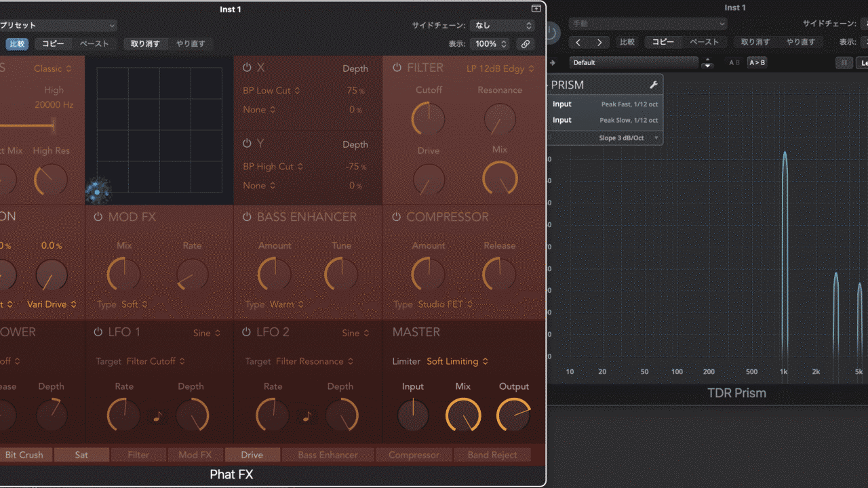The image size is (868, 488).
Task: Enable the BASS ENHANCER power toggle
Action: (247, 217)
